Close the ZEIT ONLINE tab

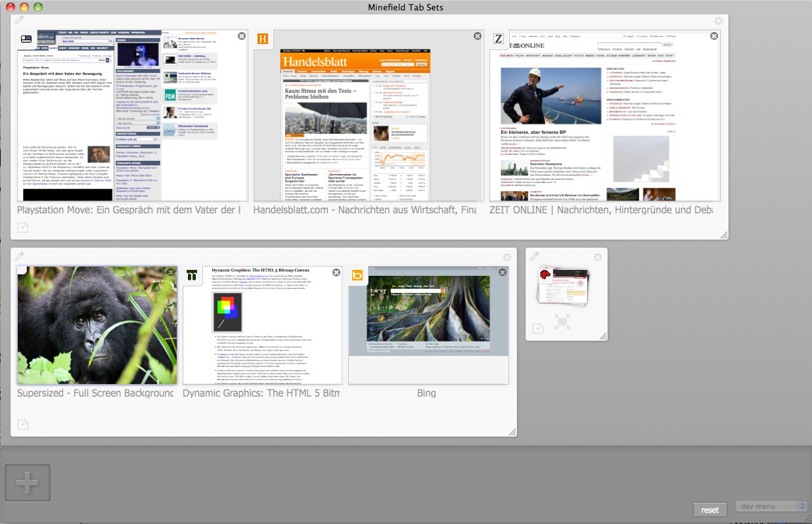coord(714,36)
